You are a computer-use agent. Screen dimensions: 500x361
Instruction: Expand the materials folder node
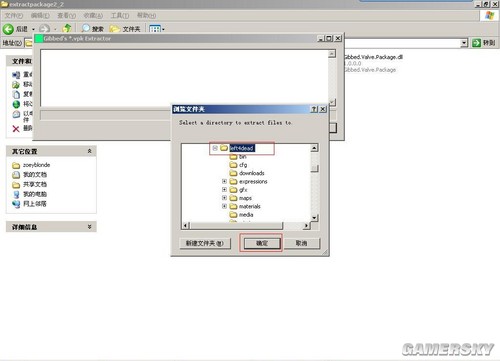point(224,206)
